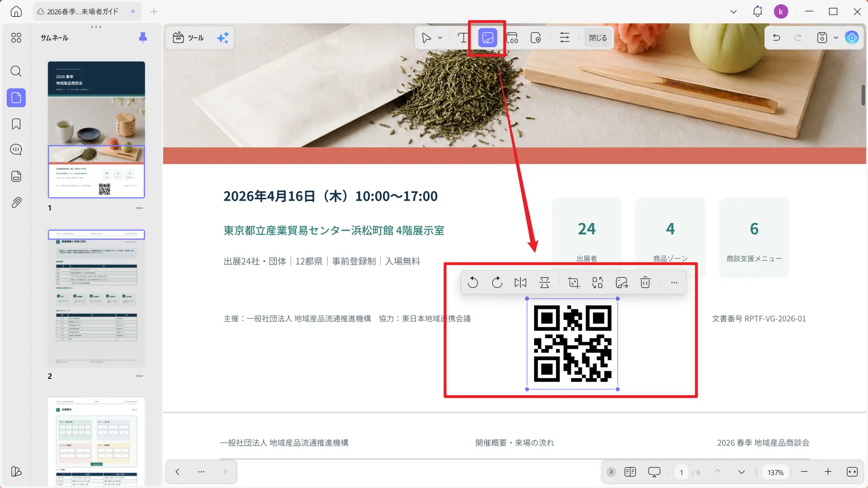
Task: Open the page layout view icon
Action: 630,472
